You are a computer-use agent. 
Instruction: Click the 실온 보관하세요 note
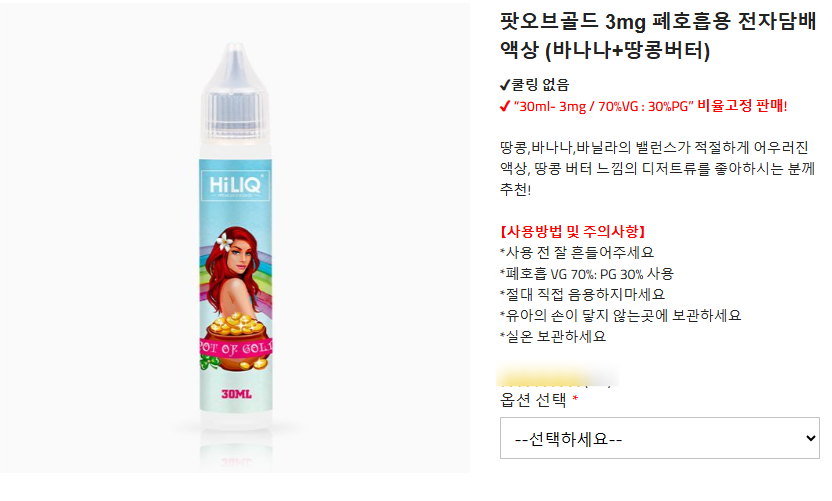click(x=553, y=336)
